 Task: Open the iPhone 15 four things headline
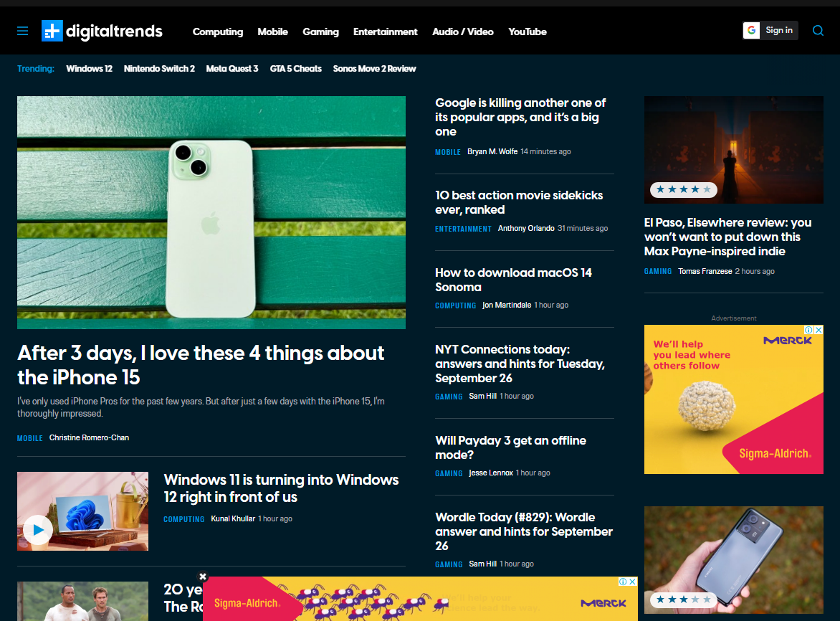(x=201, y=365)
